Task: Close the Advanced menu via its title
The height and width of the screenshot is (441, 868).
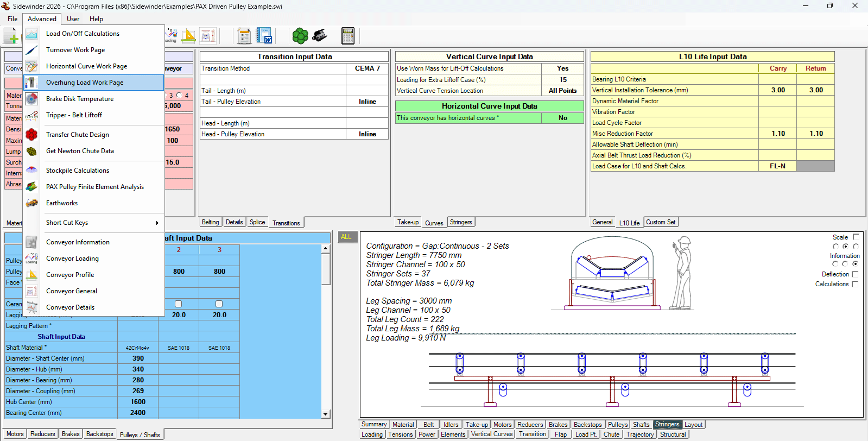Action: click(42, 19)
